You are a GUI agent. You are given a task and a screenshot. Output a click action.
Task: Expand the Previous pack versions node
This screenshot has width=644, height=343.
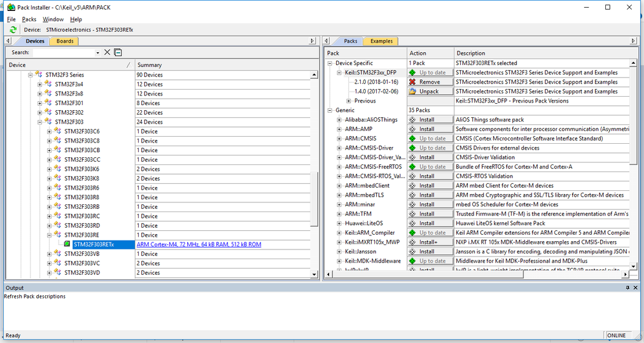coord(348,101)
